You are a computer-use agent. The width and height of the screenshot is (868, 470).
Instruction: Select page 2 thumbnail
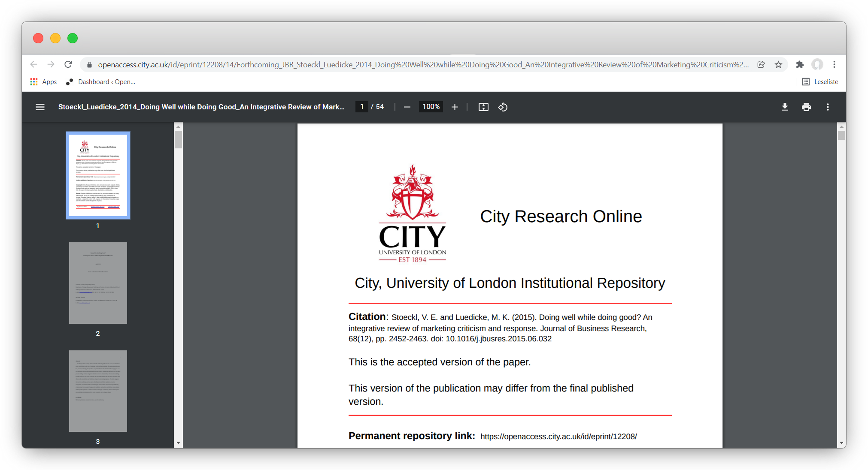point(98,283)
